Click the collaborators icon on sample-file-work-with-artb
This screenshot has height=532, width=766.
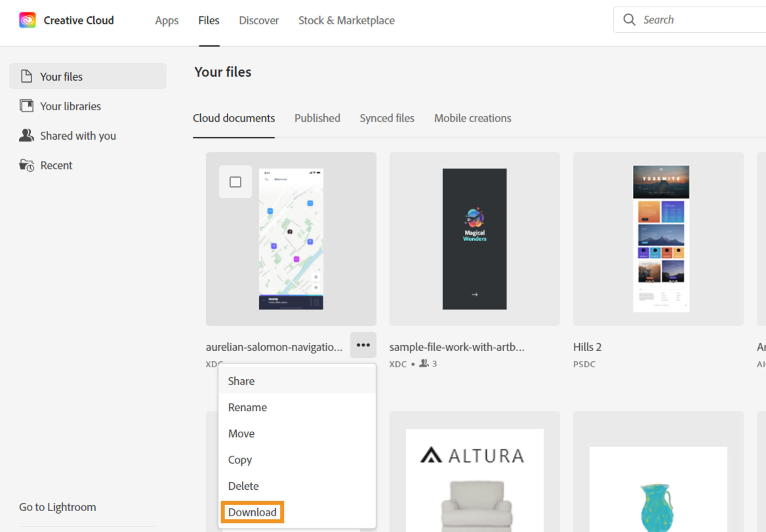coord(423,363)
